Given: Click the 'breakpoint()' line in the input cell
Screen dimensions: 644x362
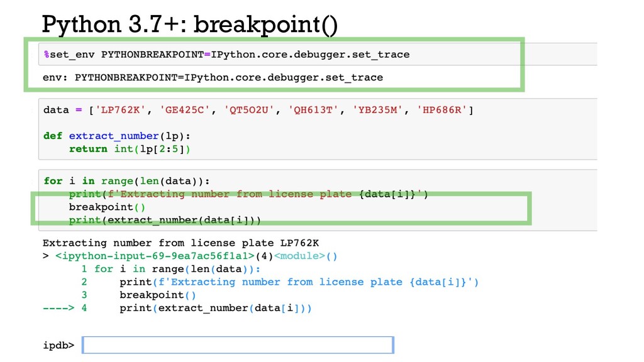Looking at the screenshot, I should tap(107, 207).
